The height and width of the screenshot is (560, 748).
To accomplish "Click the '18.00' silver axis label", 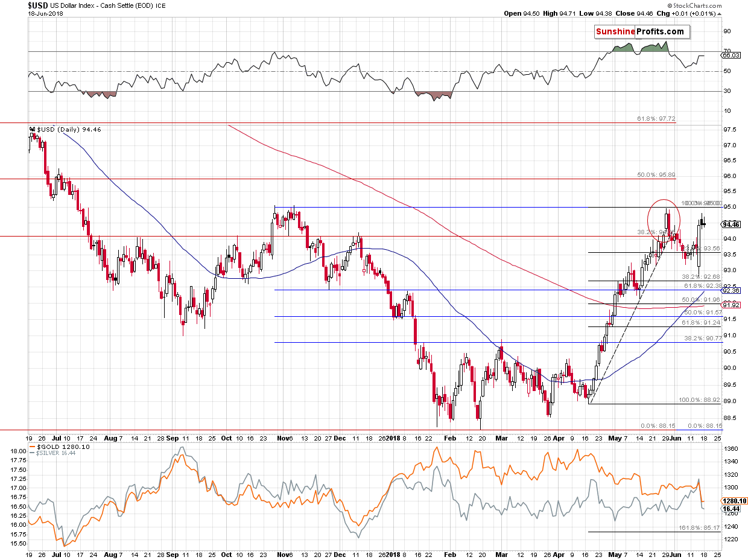I will click(x=18, y=451).
